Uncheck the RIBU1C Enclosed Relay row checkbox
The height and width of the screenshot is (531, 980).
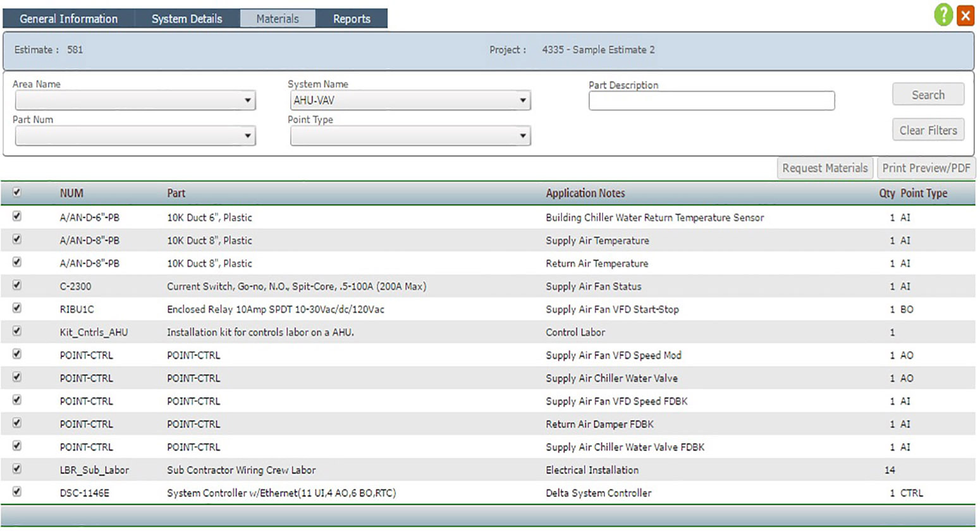[17, 308]
